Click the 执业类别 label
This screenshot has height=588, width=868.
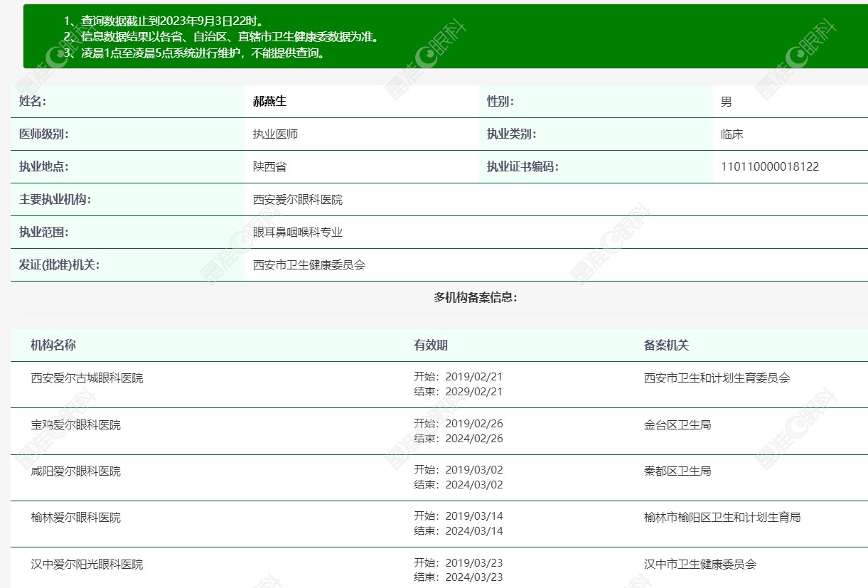point(512,134)
